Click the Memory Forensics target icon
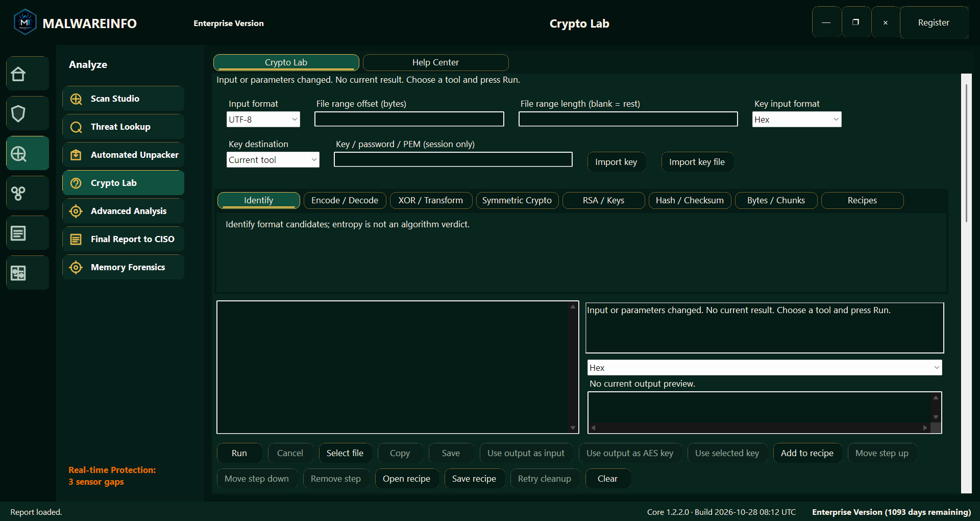The image size is (980, 521). coord(76,268)
